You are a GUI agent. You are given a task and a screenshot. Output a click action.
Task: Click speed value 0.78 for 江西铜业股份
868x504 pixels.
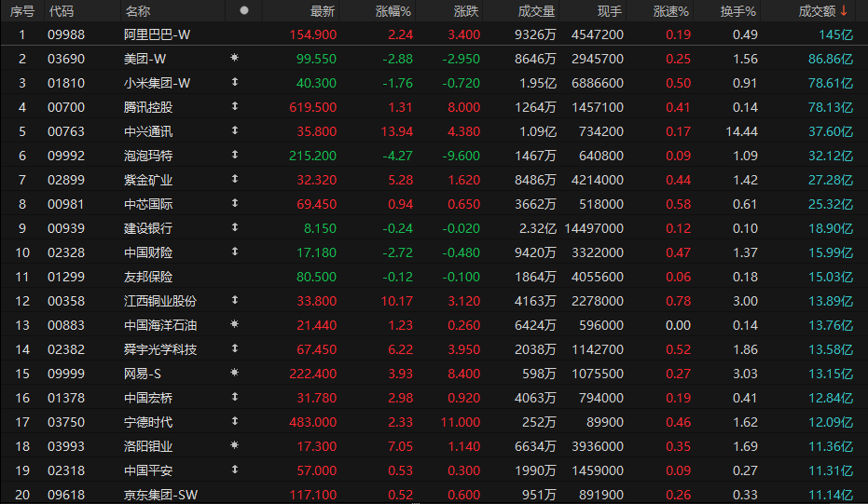pyautogui.click(x=678, y=302)
